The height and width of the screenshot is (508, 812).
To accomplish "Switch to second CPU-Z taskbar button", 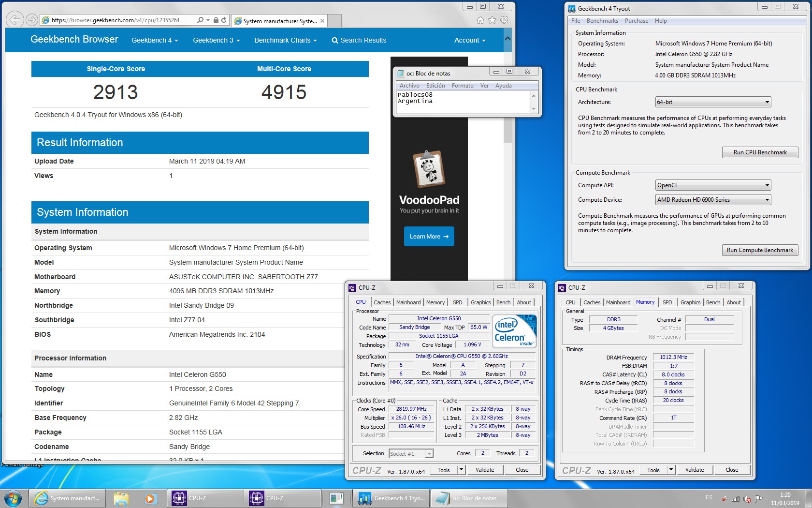I will point(282,498).
